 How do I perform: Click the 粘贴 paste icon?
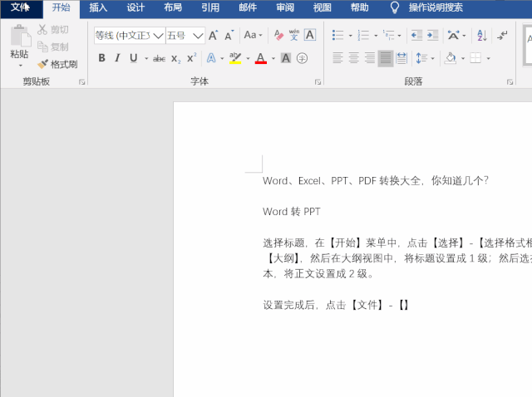(20, 36)
